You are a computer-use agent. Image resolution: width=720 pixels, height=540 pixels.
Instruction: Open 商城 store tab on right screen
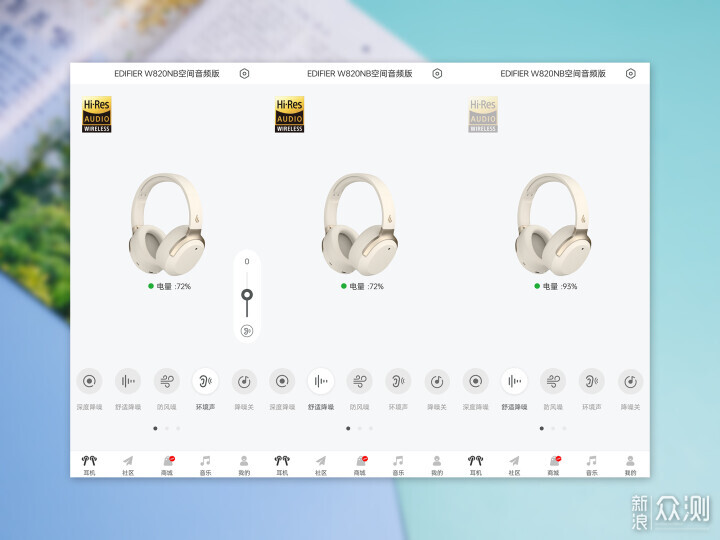[553, 465]
